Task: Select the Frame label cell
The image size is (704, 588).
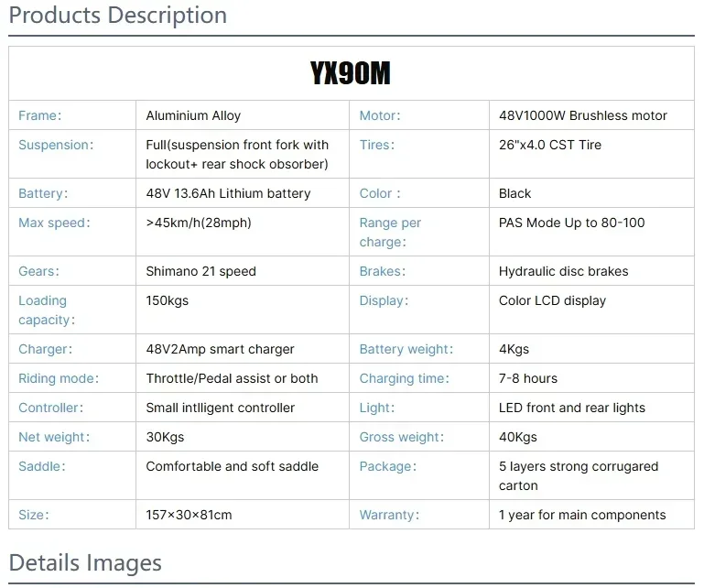Action: (x=40, y=116)
